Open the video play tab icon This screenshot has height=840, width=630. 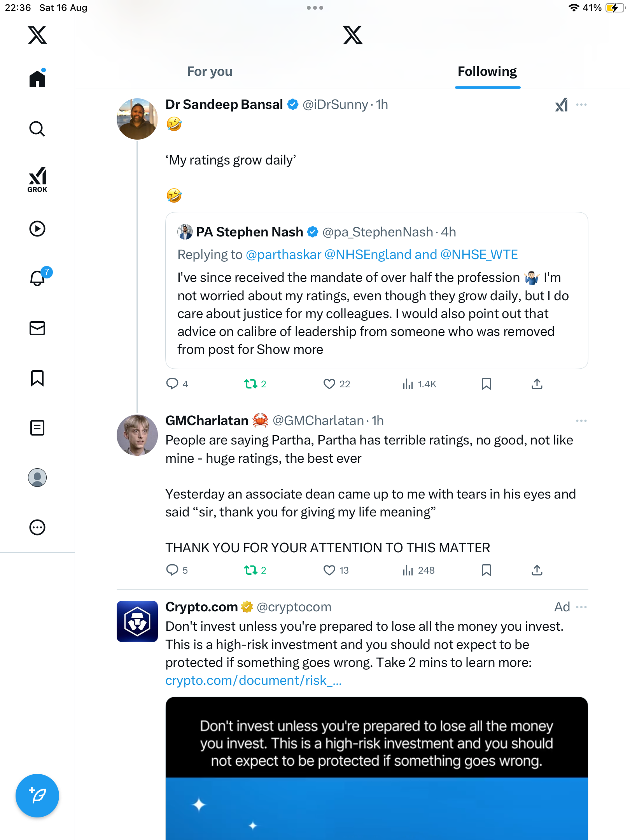pyautogui.click(x=37, y=229)
